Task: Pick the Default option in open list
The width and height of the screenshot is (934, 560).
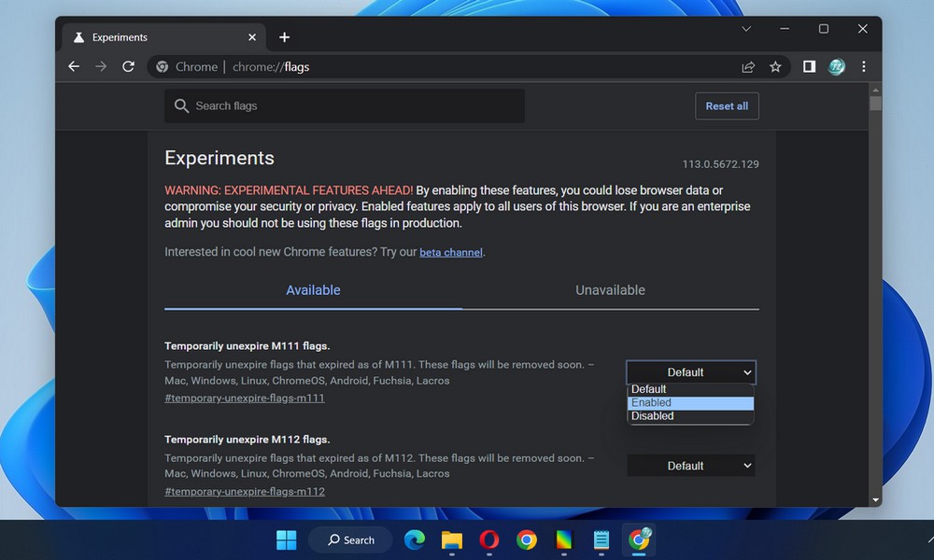Action: [689, 389]
